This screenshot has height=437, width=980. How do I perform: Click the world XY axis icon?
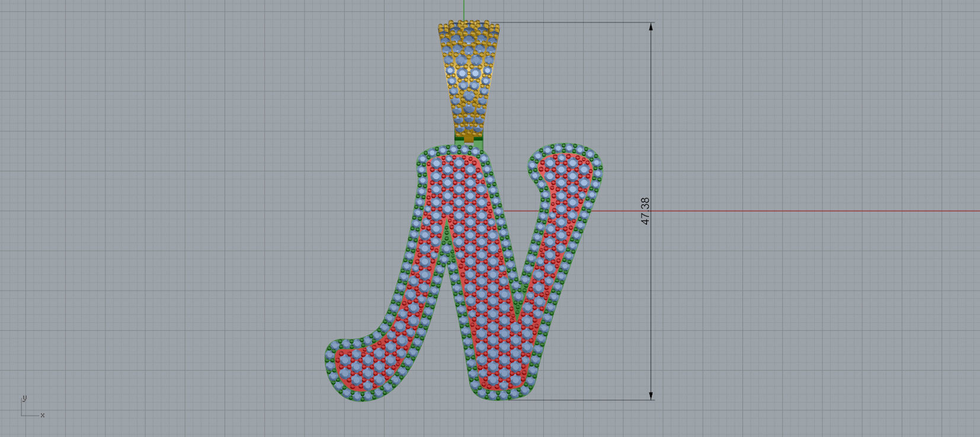point(32,407)
